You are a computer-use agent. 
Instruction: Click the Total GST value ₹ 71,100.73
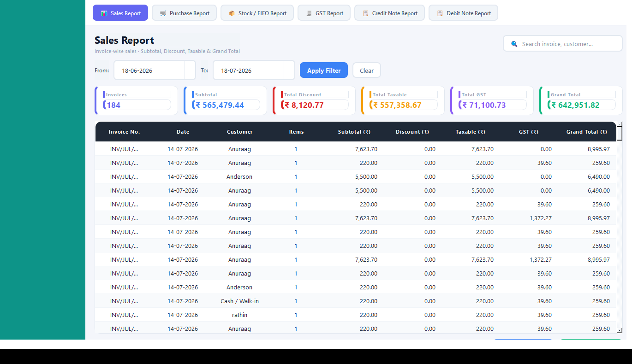click(483, 105)
